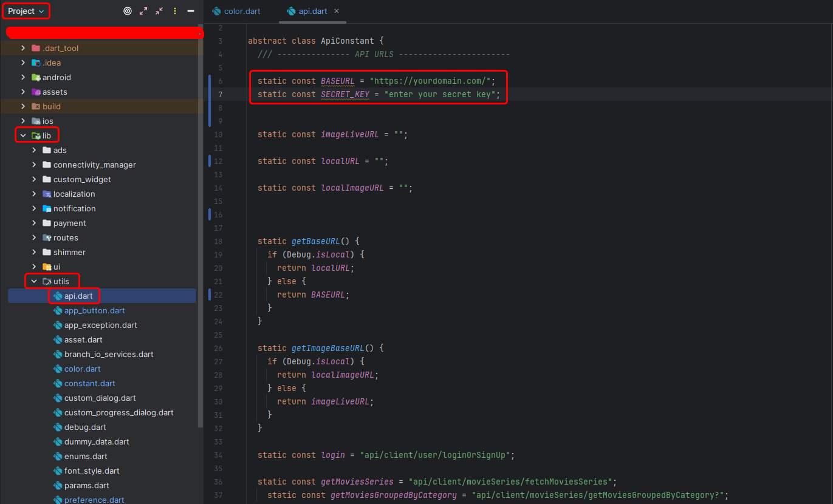Expand the android folder
833x504 pixels.
click(x=23, y=77)
